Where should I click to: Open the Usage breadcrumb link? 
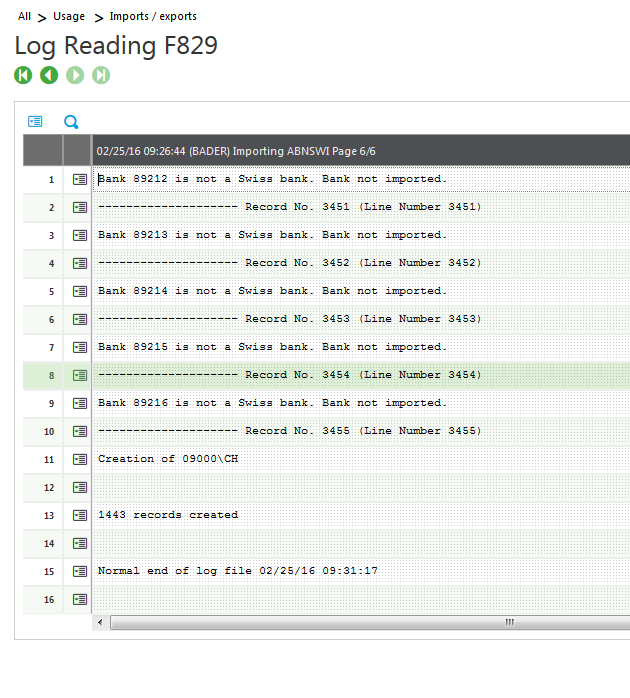[x=69, y=16]
